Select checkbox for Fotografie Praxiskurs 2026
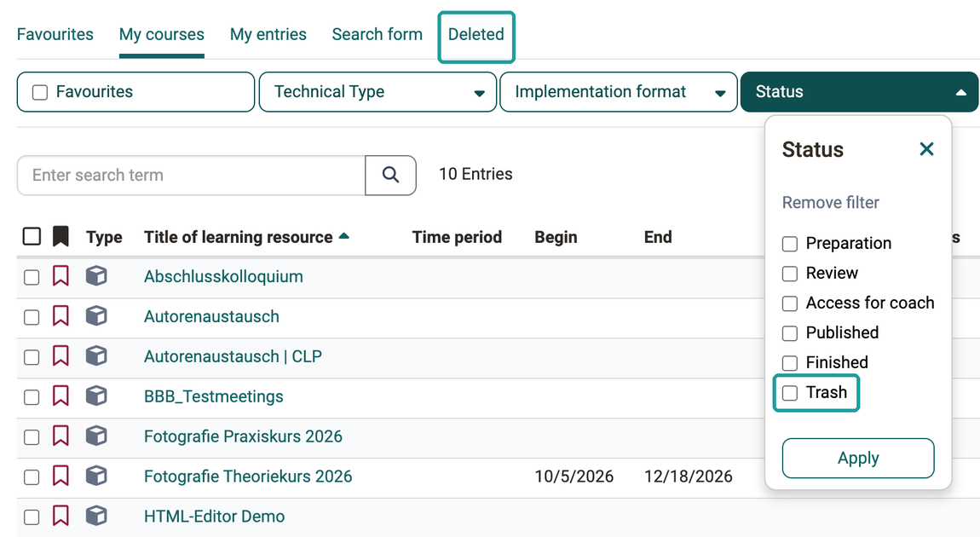 coord(32,437)
